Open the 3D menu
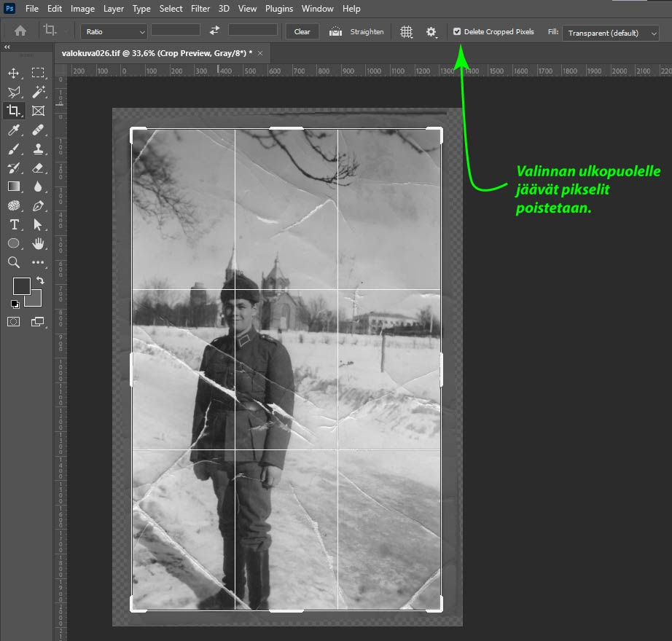This screenshot has width=672, height=641. click(224, 9)
